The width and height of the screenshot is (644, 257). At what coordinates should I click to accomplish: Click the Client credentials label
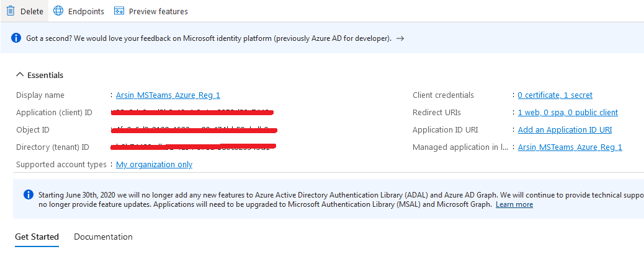(443, 95)
